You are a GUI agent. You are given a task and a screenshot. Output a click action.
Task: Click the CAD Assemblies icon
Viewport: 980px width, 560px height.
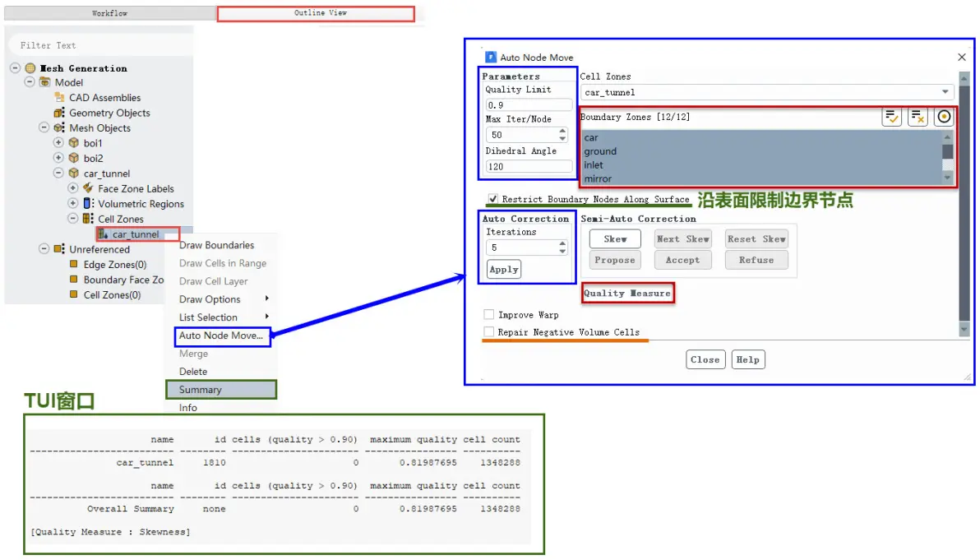[59, 98]
